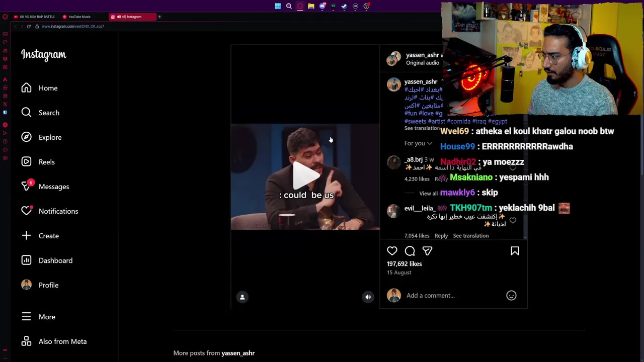Reload the page in browser
The width and height of the screenshot is (644, 362).
coord(29,26)
